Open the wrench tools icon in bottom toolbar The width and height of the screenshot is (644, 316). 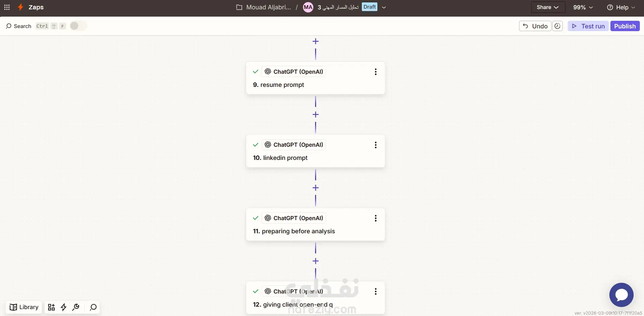76,307
